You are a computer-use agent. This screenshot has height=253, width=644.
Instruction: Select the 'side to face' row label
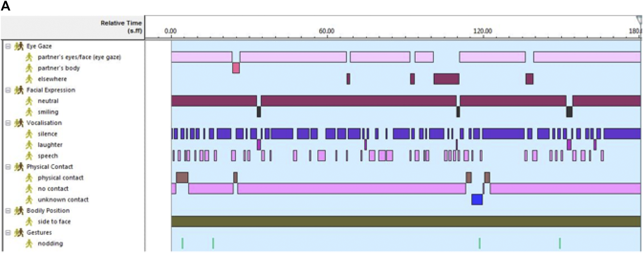click(x=54, y=222)
